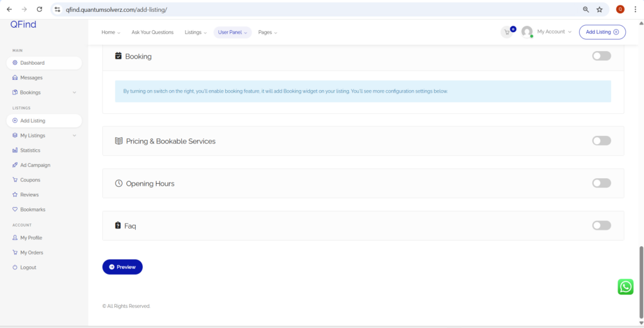Screen dimensions: 644x328
Task: Click the Add Listing button in header
Action: pos(602,32)
